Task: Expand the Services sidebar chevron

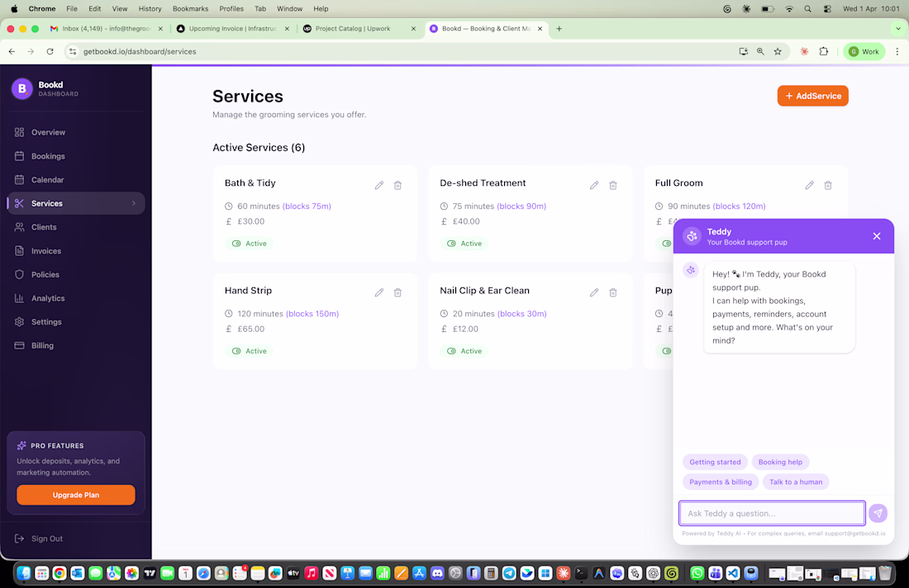Action: (133, 203)
